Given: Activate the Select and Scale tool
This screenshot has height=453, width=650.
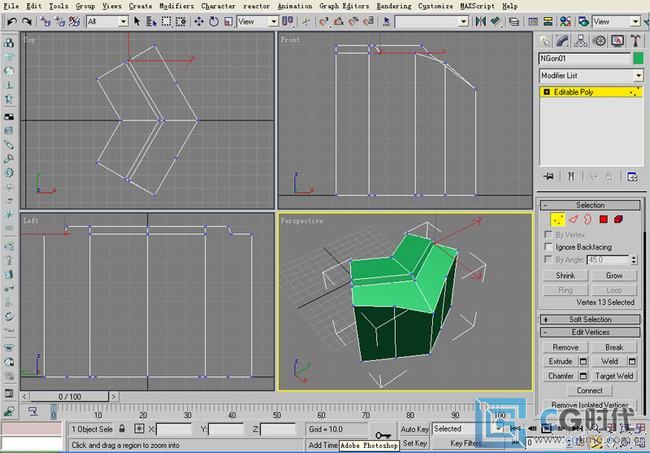Looking at the screenshot, I should point(228,21).
